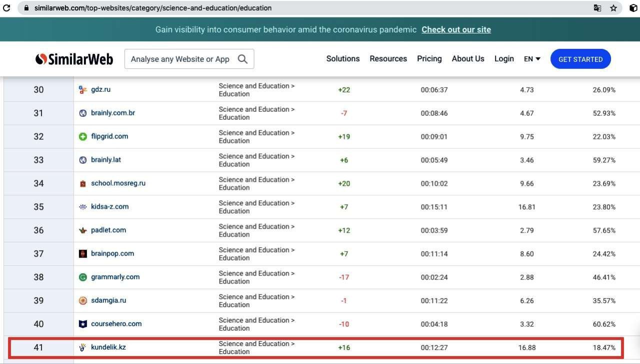Open the grammarly.com link
Viewport: 640px width, 364px height.
pyautogui.click(x=115, y=277)
